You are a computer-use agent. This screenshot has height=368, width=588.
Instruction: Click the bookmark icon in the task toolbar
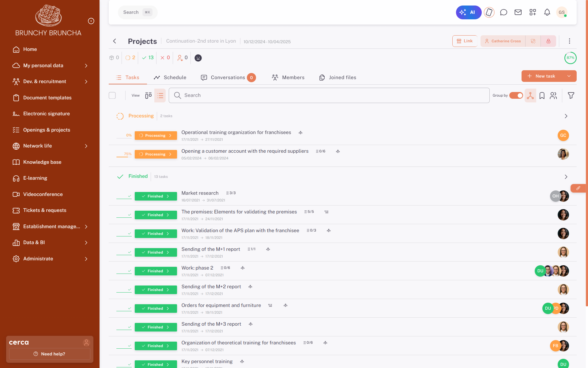click(x=542, y=96)
